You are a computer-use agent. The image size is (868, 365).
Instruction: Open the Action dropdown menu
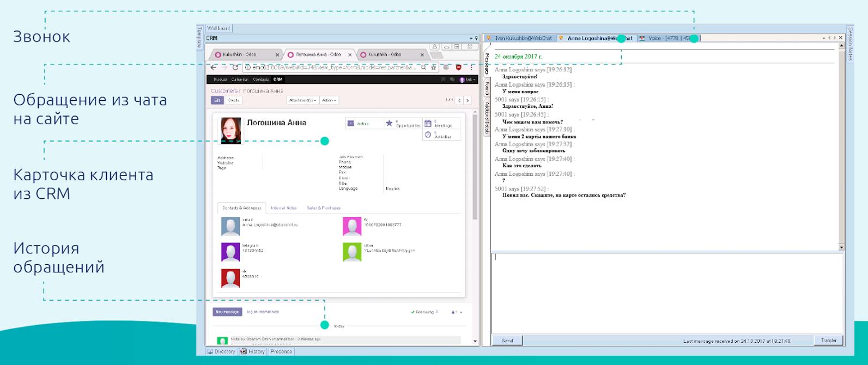pyautogui.click(x=329, y=100)
